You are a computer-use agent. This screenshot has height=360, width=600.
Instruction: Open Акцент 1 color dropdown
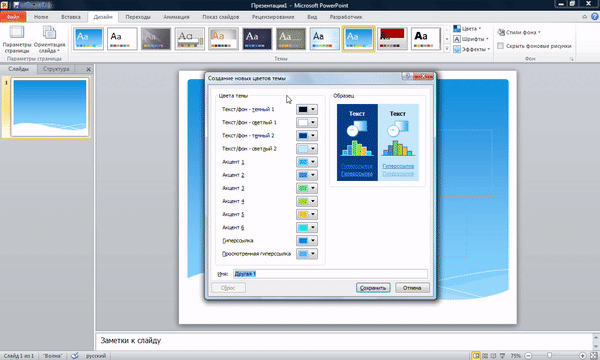pos(307,162)
